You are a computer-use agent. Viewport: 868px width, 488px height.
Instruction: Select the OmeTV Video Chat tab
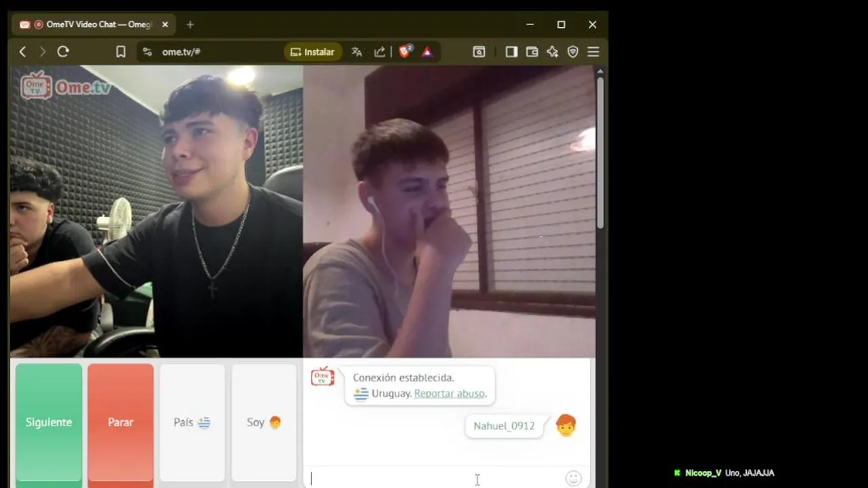pos(95,24)
